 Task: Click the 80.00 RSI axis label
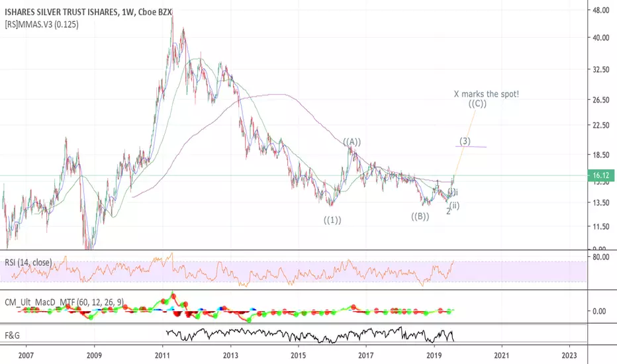[601, 257]
